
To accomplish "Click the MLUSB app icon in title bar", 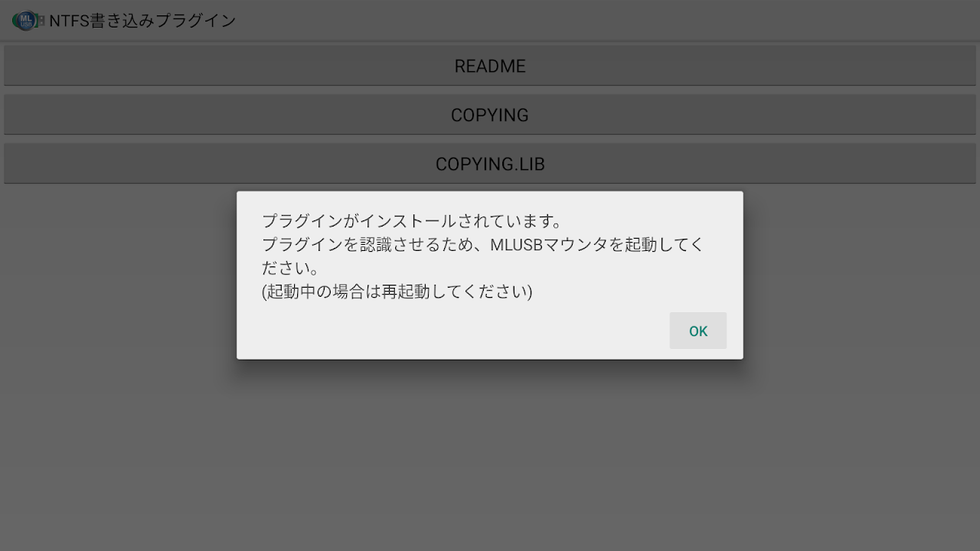I will (26, 21).
